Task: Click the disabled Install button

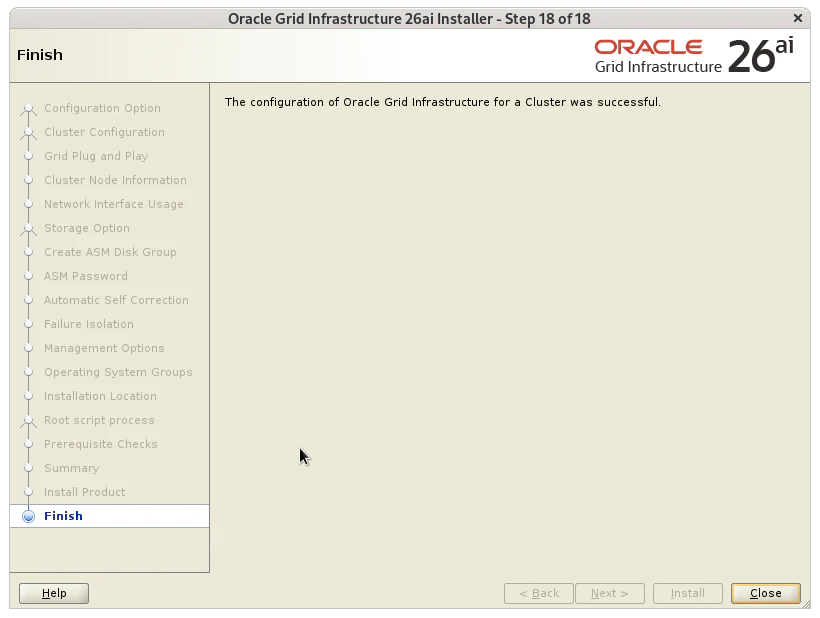Action: coord(688,593)
